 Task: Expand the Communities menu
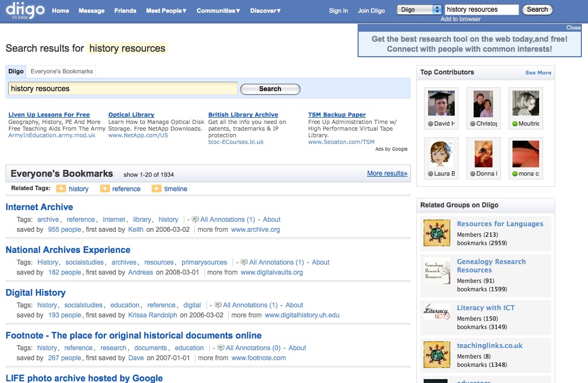[x=218, y=11]
